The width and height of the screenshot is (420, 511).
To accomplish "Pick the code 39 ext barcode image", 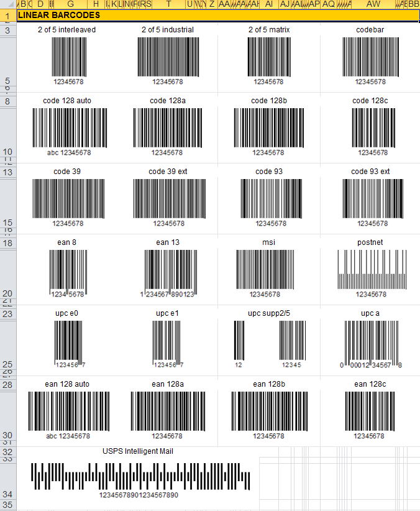I will point(170,198).
